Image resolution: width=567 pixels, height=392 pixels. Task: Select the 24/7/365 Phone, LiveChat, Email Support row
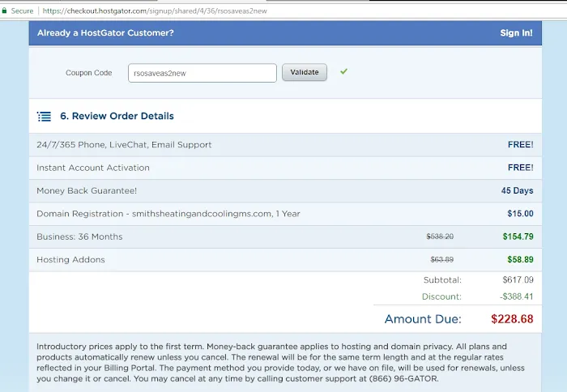(124, 145)
